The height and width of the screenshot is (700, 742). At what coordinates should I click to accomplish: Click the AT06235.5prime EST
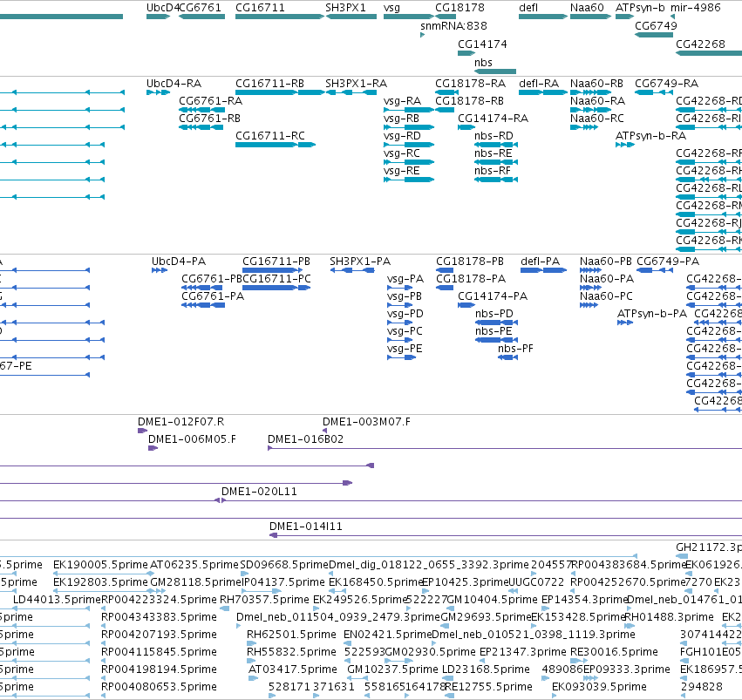194,565
